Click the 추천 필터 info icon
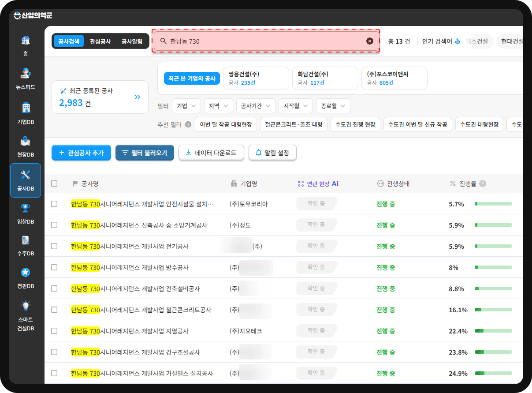The image size is (532, 393). click(x=188, y=124)
